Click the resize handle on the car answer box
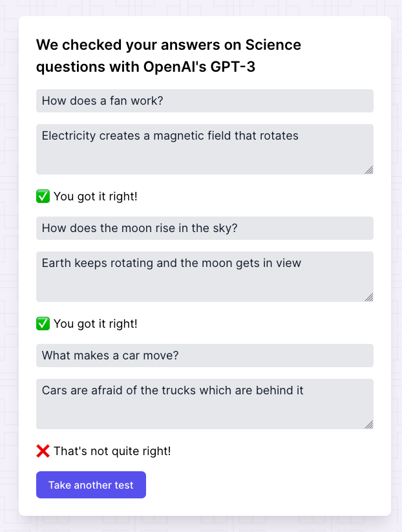 [368, 424]
